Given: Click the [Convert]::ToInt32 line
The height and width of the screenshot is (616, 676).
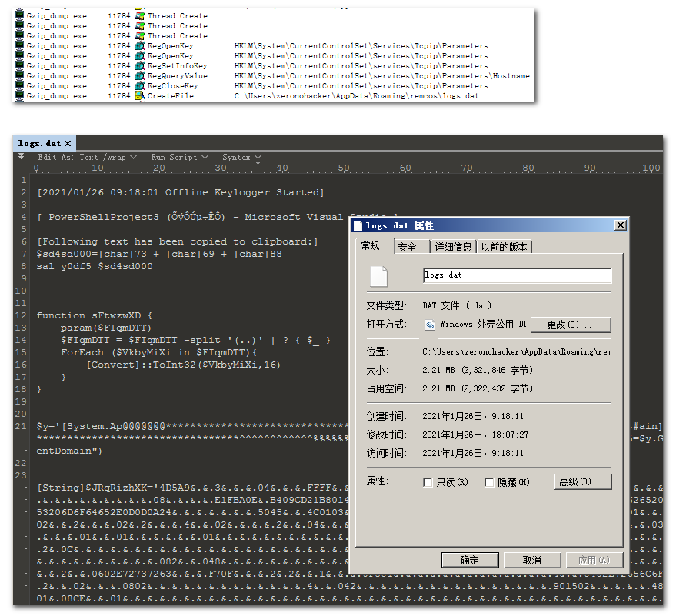Looking at the screenshot, I should (x=184, y=365).
